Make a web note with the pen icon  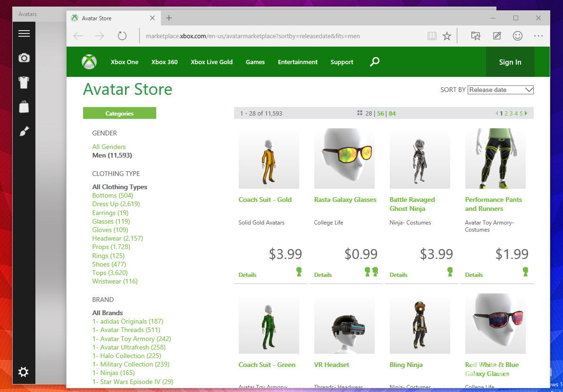[497, 36]
